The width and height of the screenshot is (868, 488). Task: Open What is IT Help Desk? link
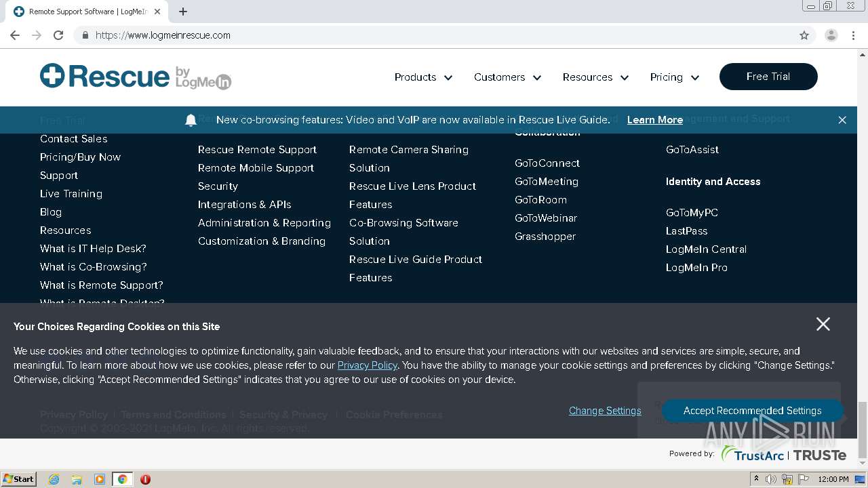click(x=93, y=249)
